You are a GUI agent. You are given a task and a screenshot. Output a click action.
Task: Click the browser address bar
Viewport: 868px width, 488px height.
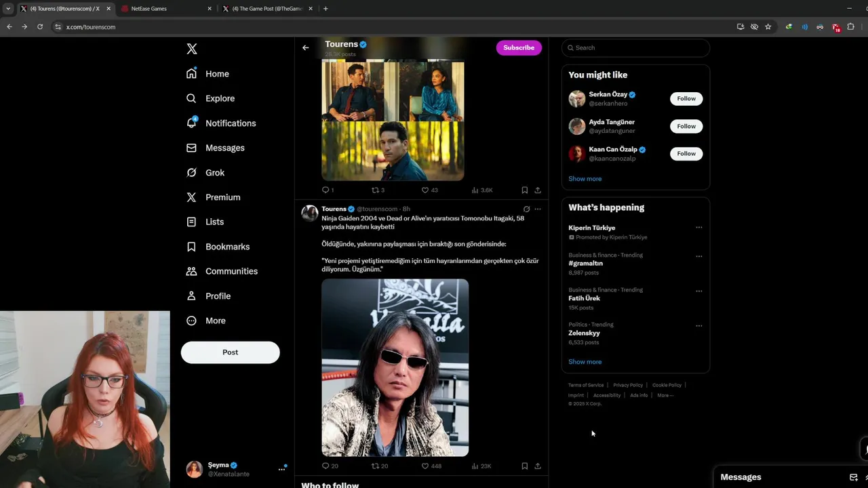point(393,26)
